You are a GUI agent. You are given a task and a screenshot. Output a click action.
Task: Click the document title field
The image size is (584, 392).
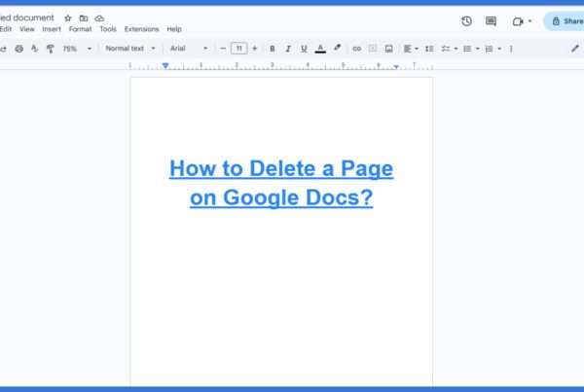coord(27,18)
